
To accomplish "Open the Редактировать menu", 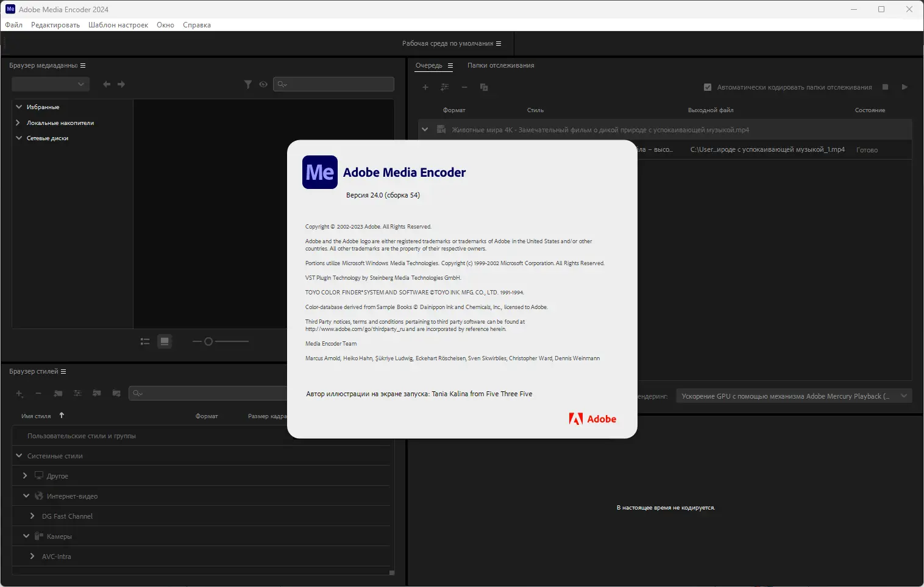I will tap(55, 25).
